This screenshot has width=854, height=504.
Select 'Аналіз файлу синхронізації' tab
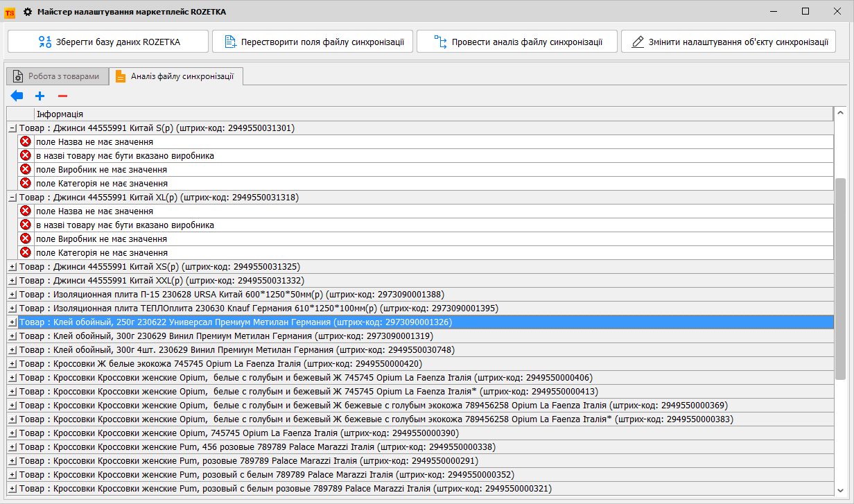coord(176,76)
